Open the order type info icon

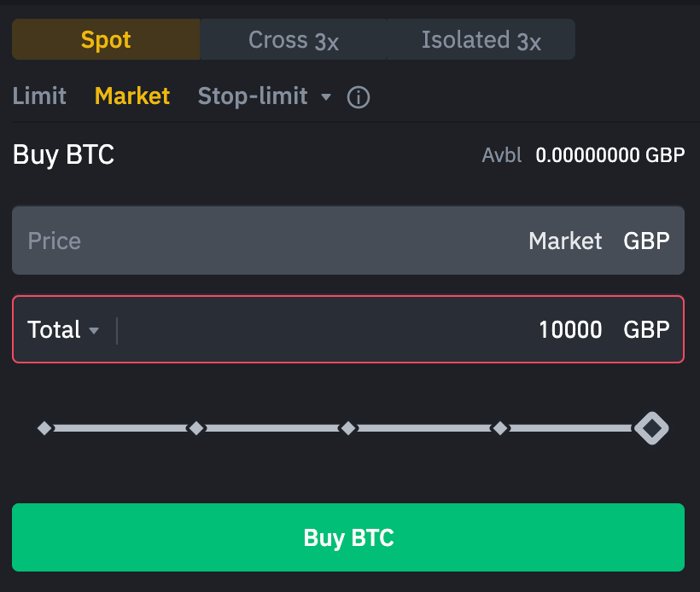(x=359, y=97)
